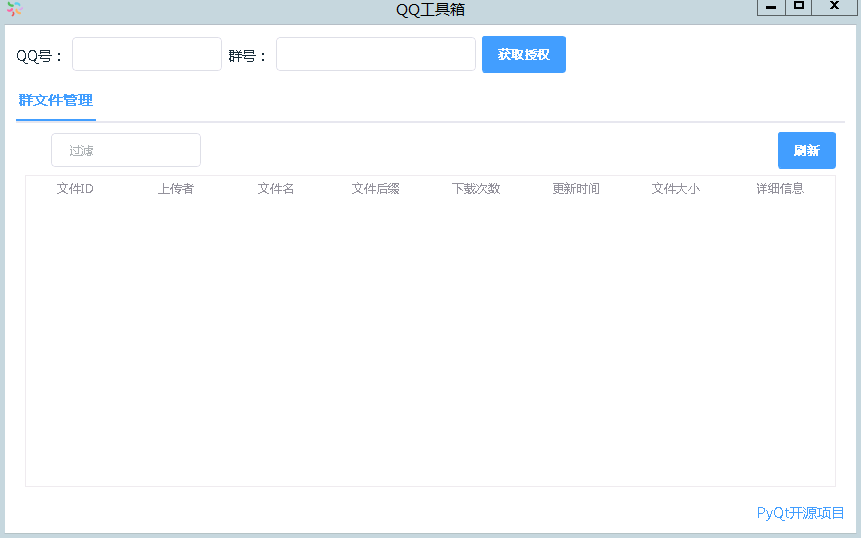Click the QQ工具箱 app icon in title bar
This screenshot has height=538, width=861.
point(15,8)
